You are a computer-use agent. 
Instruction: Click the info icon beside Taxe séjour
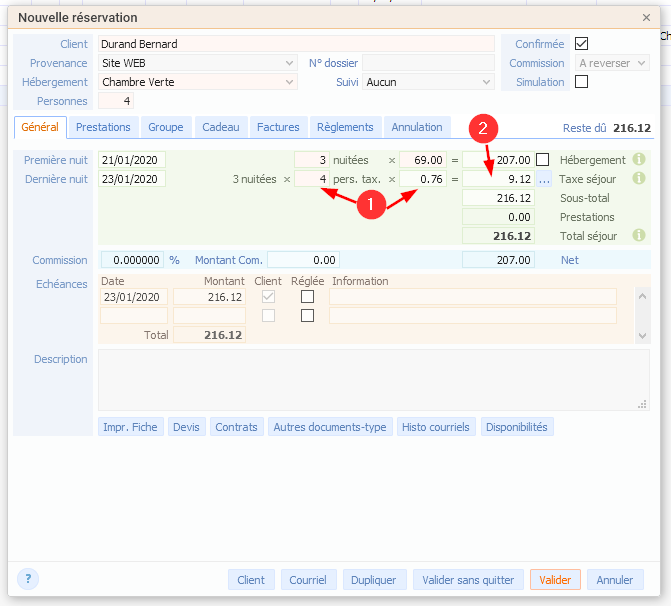coord(639,179)
